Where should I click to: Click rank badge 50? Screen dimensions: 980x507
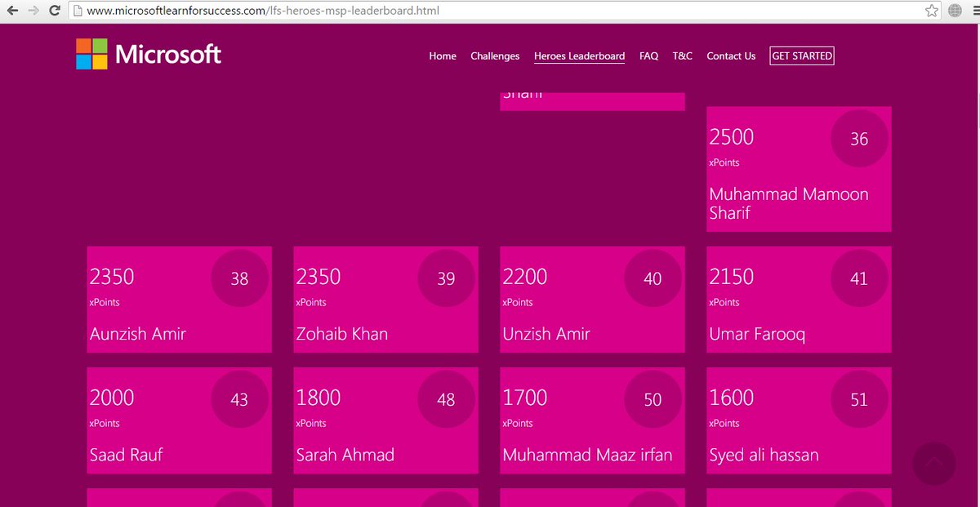coord(653,399)
